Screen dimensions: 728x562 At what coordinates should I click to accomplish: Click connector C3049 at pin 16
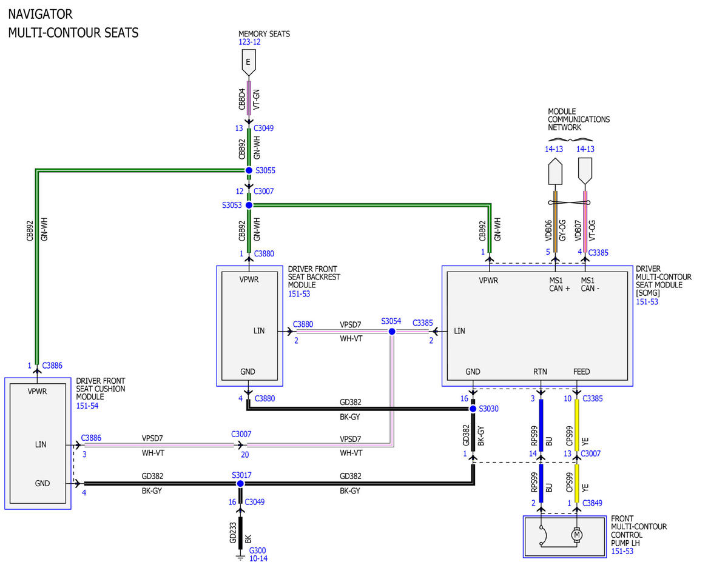(x=255, y=502)
